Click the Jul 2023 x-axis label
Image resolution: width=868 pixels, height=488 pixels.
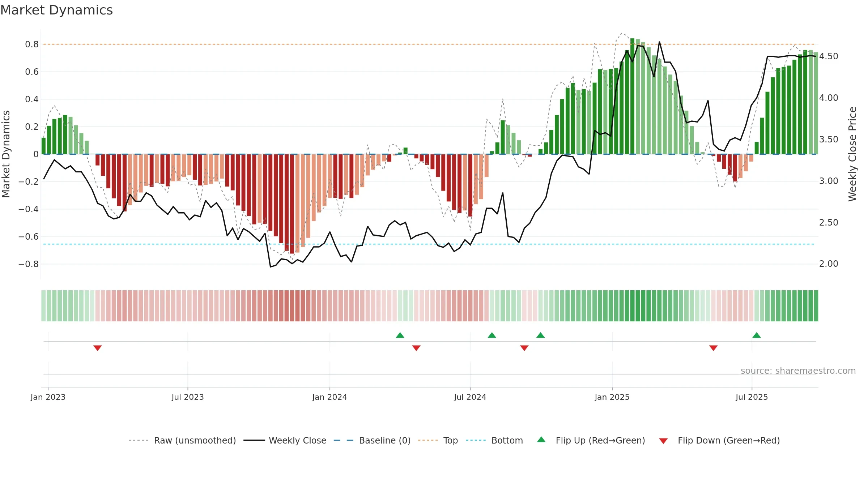(188, 397)
